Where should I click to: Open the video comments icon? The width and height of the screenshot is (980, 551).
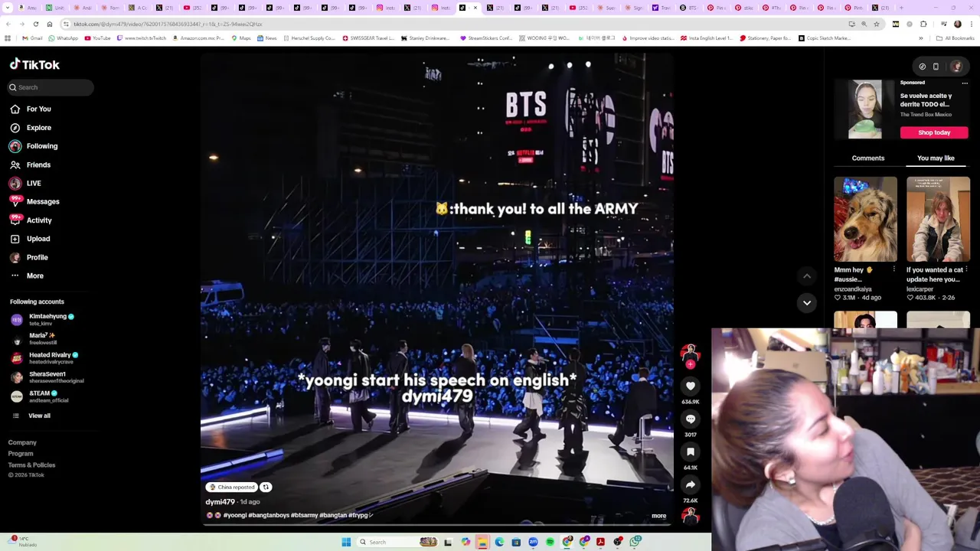[x=691, y=419]
